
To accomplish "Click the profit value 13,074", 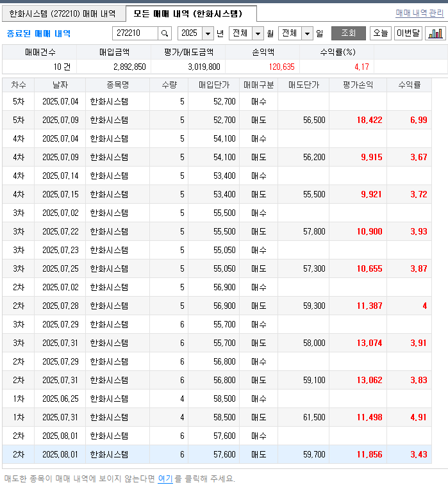I will [369, 343].
